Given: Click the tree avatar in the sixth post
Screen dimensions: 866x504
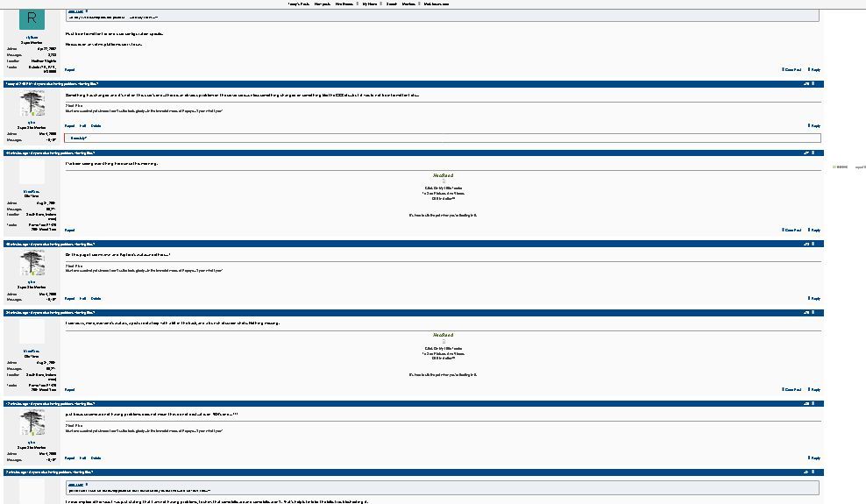Looking at the screenshot, I should tap(32, 422).
